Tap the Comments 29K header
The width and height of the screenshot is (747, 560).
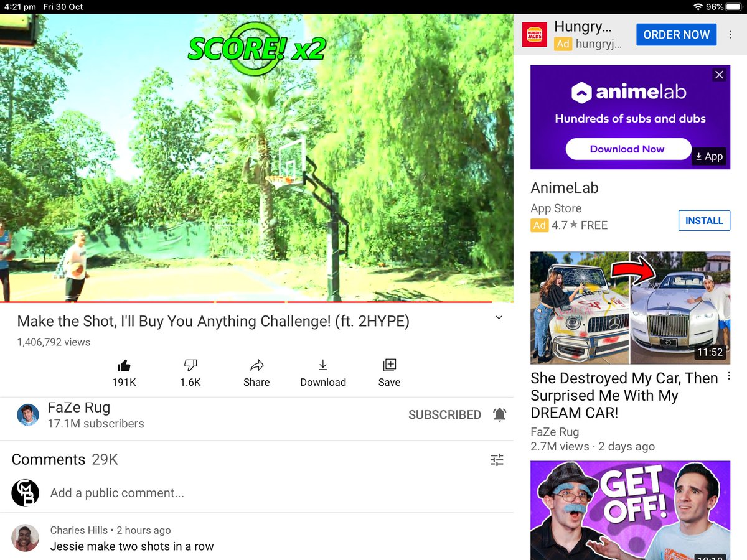(x=65, y=459)
